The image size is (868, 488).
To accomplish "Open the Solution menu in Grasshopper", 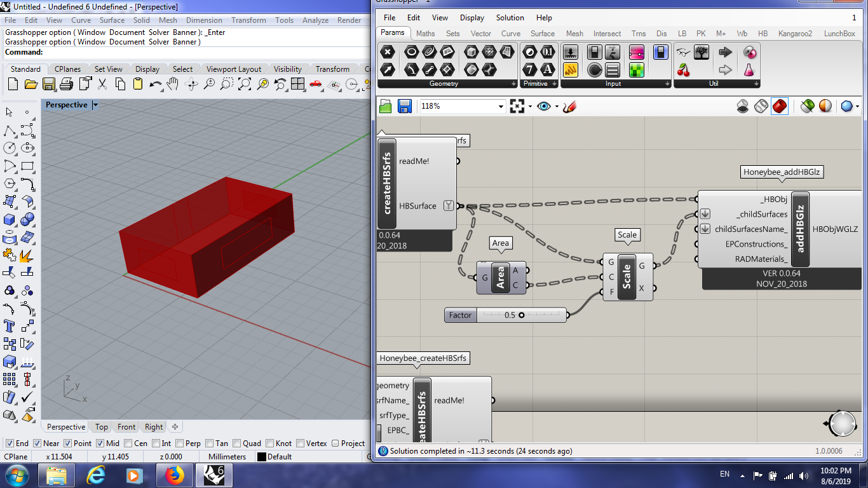I will tap(510, 18).
